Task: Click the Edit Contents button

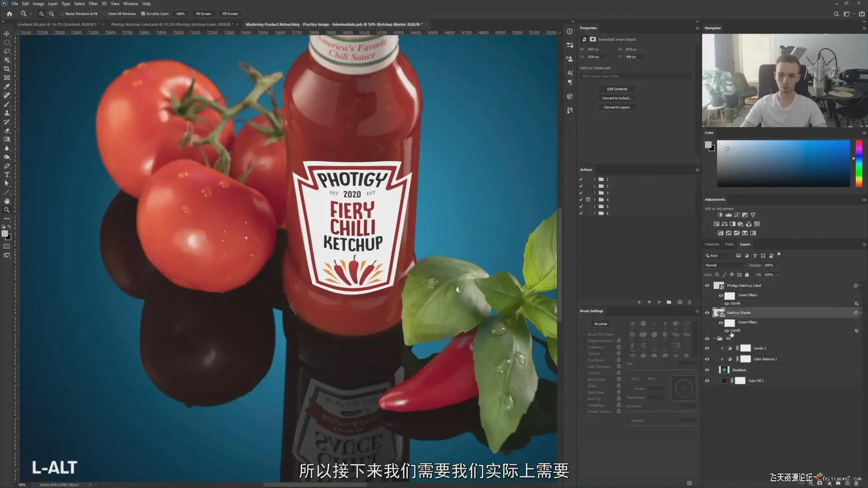Action: point(617,89)
